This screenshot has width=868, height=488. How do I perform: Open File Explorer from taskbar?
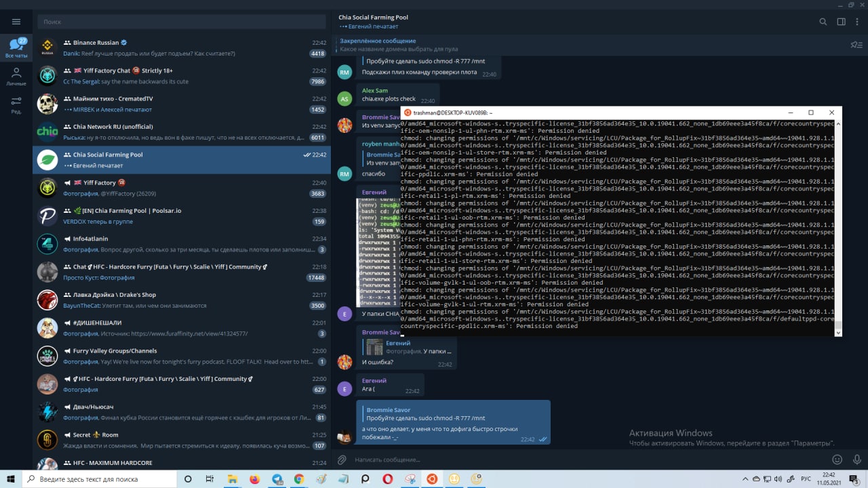tap(232, 479)
